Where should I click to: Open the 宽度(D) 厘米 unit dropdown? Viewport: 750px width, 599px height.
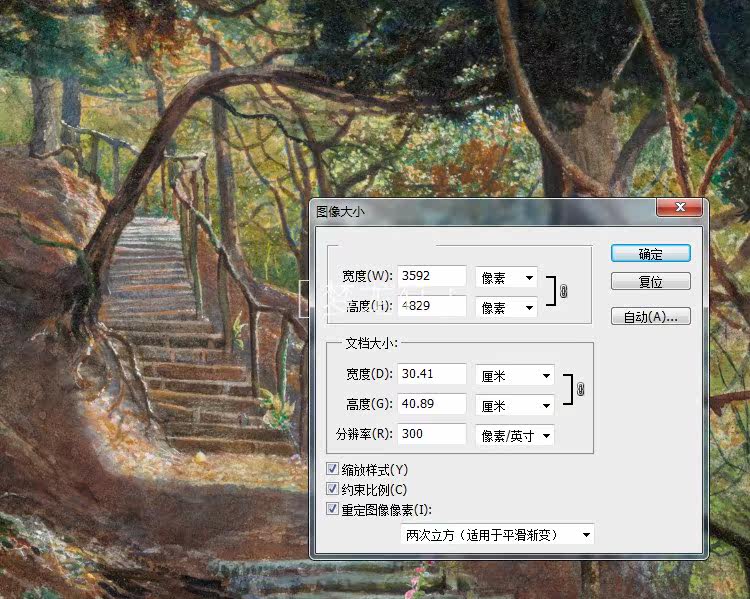click(515, 376)
